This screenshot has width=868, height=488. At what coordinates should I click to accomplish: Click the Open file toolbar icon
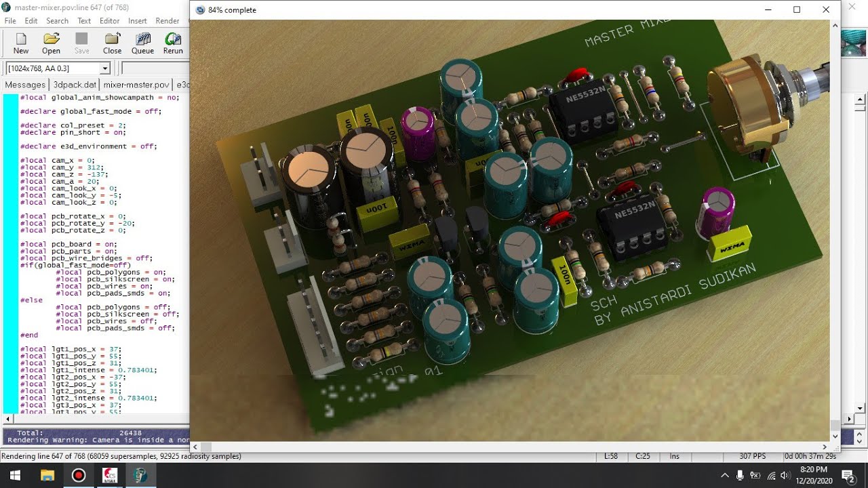pyautogui.click(x=52, y=43)
